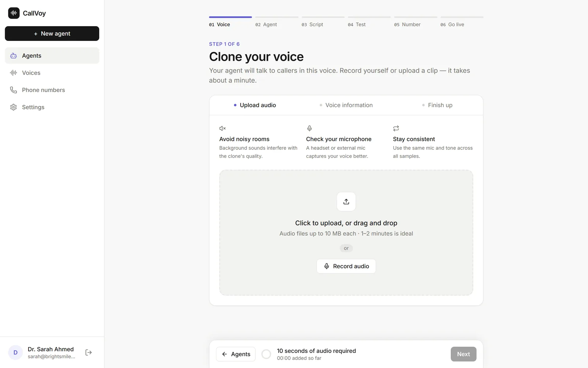
Task: Click the Next button
Action: click(x=463, y=354)
